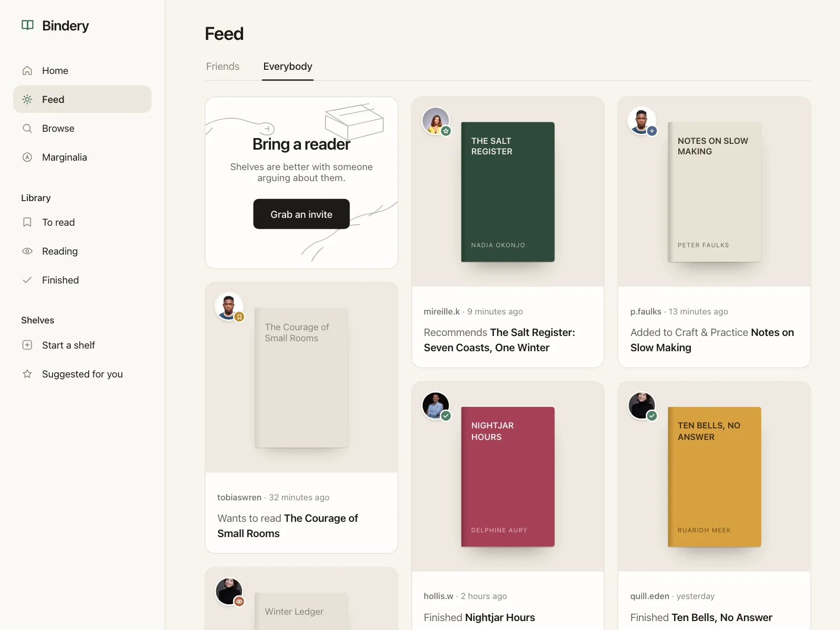
Task: Click username tobiaswren
Action: (239, 497)
